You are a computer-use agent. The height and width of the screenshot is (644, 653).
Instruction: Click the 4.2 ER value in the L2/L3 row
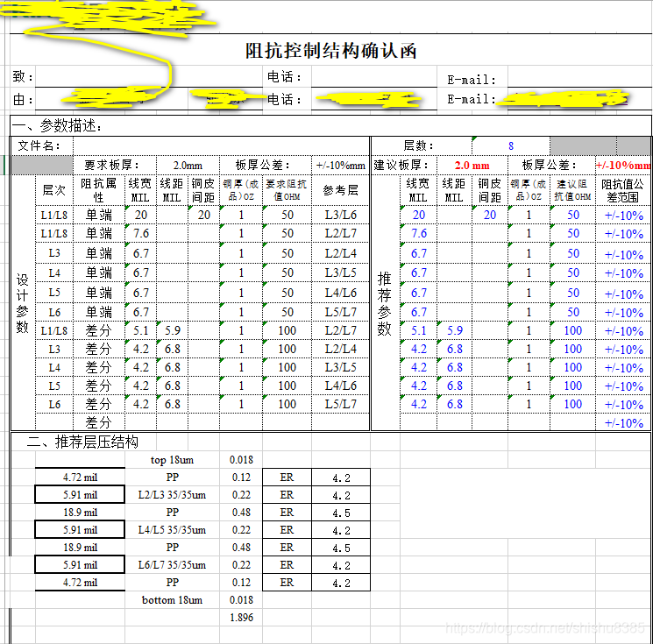point(341,495)
